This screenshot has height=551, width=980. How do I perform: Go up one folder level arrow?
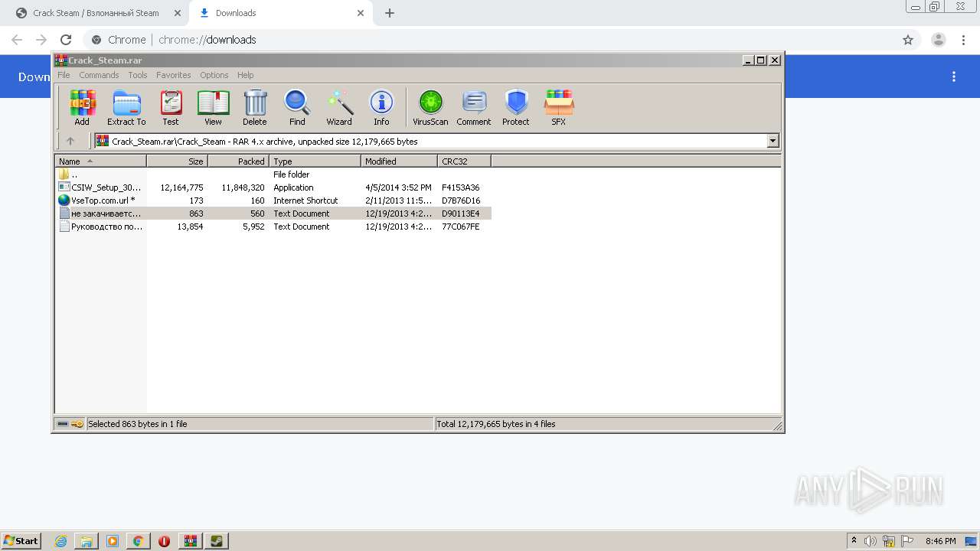[x=70, y=141]
